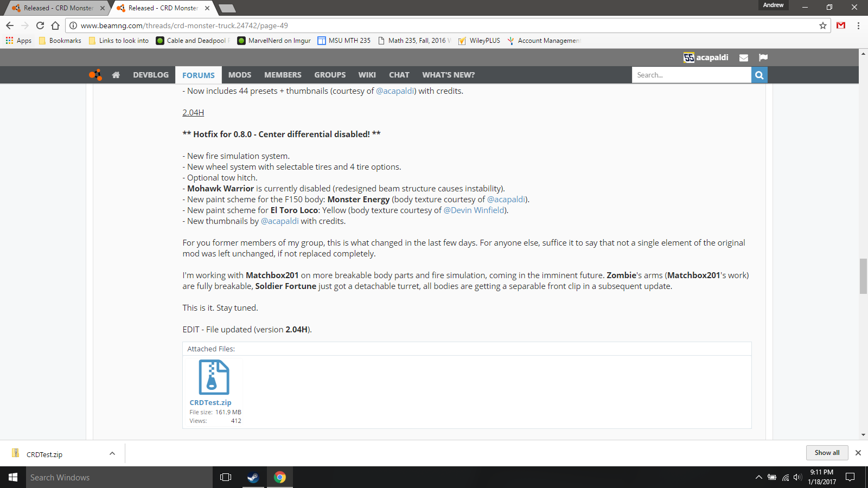This screenshot has width=868, height=488.
Task: Expand the CRDTest.zip download options arrow
Action: (112, 453)
